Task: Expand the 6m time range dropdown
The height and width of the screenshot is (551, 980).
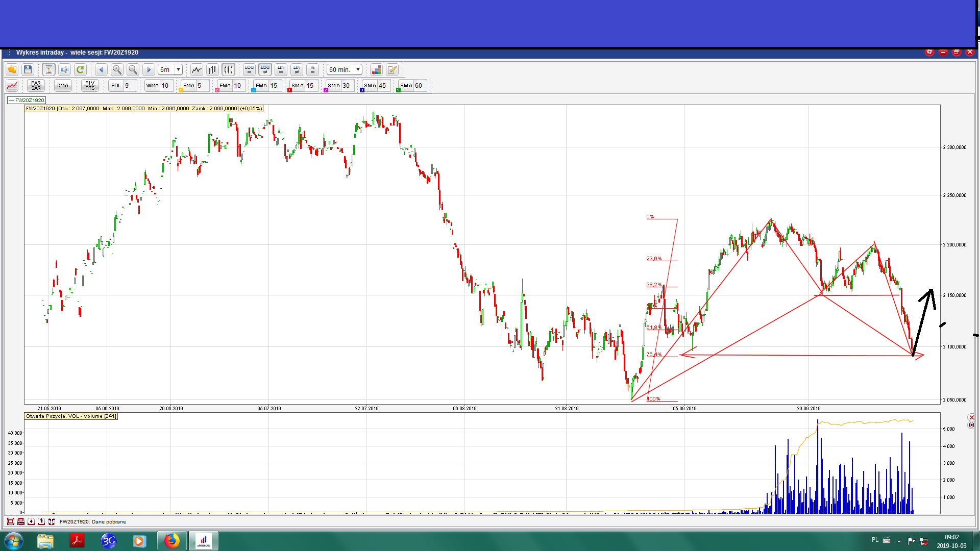Action: 178,69
